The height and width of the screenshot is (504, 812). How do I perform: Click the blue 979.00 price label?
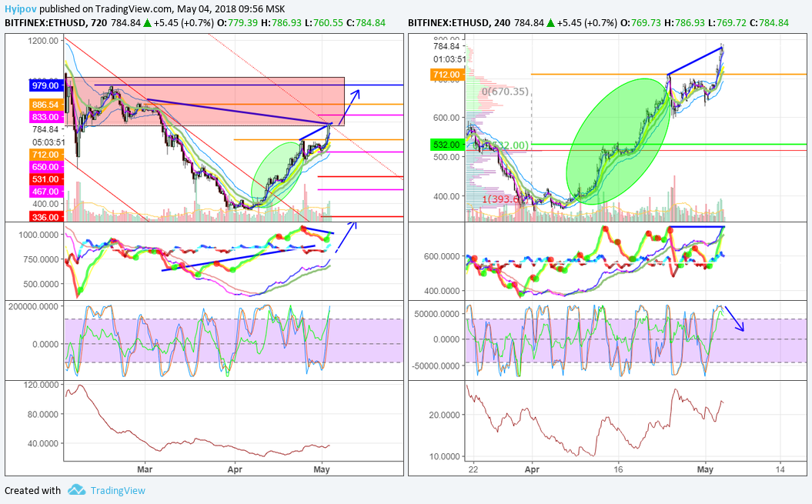coord(45,85)
